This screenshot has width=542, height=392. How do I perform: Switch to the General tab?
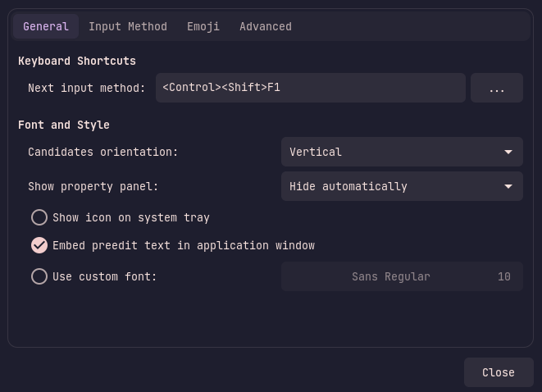pos(46,26)
